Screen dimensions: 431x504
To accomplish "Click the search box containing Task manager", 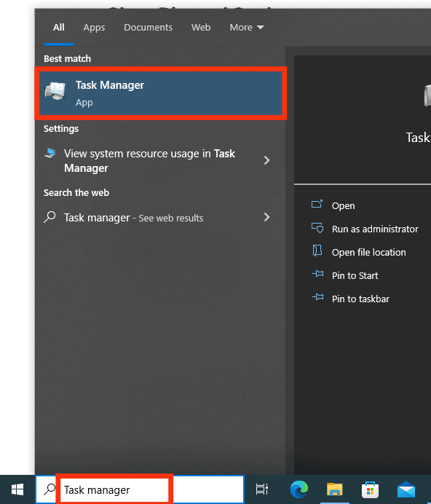I will (x=140, y=489).
